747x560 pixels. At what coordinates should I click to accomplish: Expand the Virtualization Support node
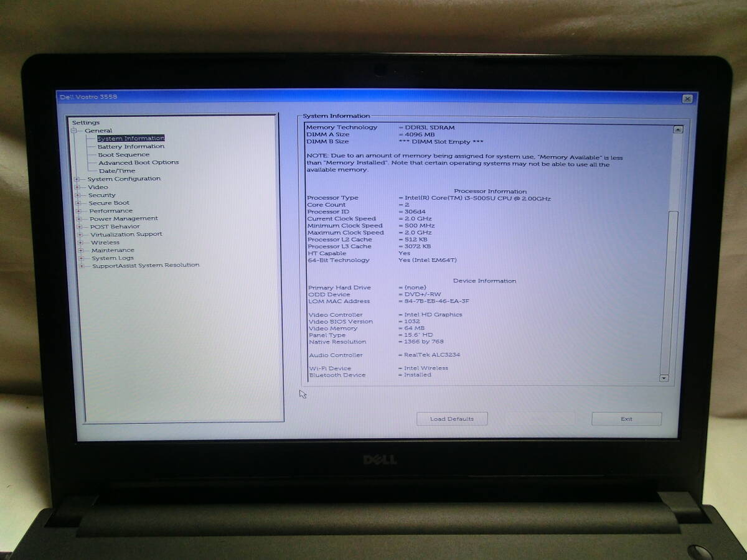point(80,235)
